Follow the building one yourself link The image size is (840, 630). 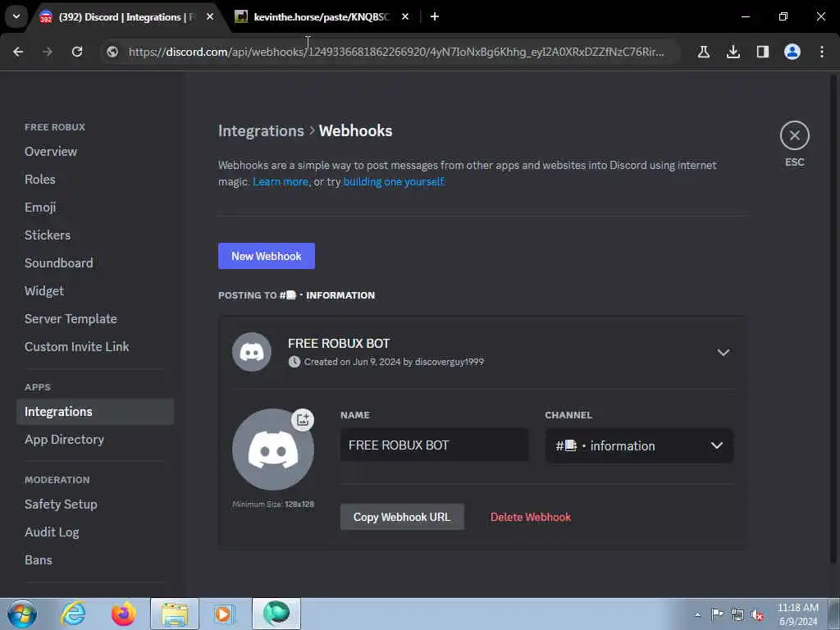tap(393, 181)
